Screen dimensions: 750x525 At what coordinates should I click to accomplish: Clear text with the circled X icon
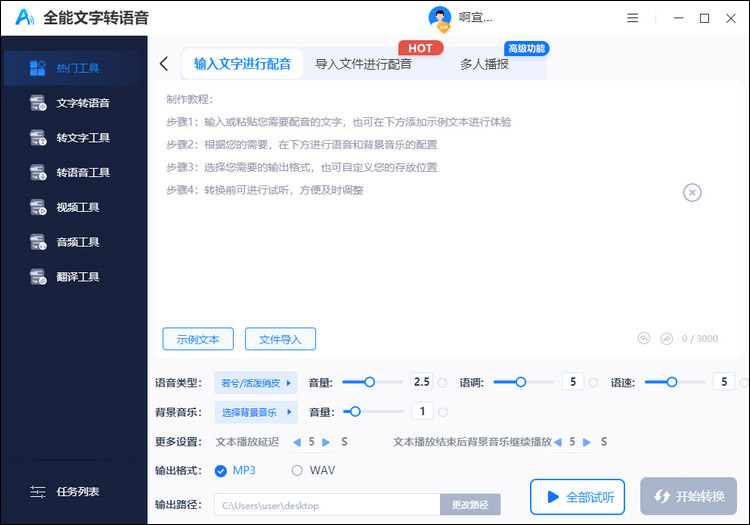[692, 192]
